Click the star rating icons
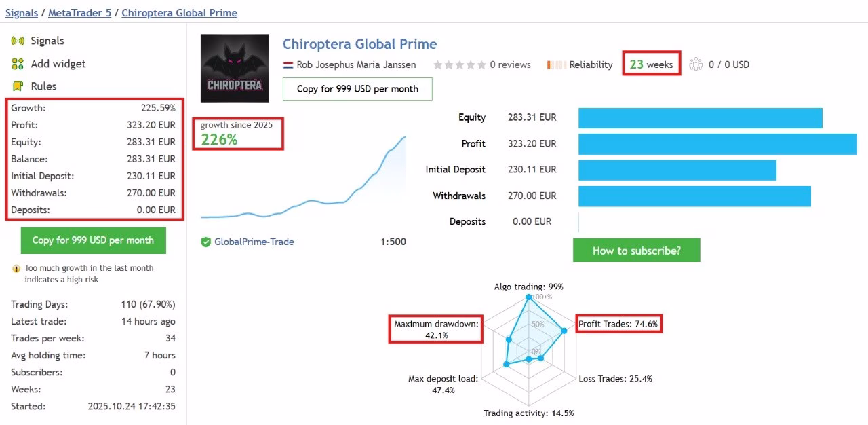868x425 pixels. point(459,65)
